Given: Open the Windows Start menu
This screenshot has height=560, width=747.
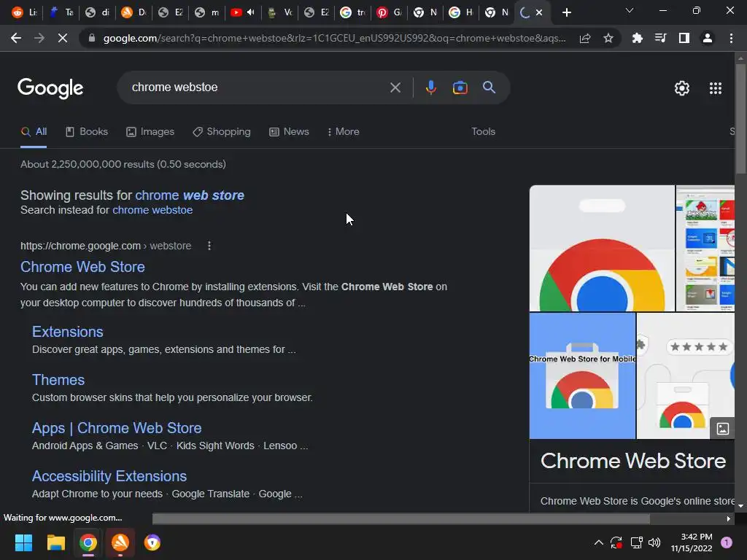Looking at the screenshot, I should tap(23, 542).
